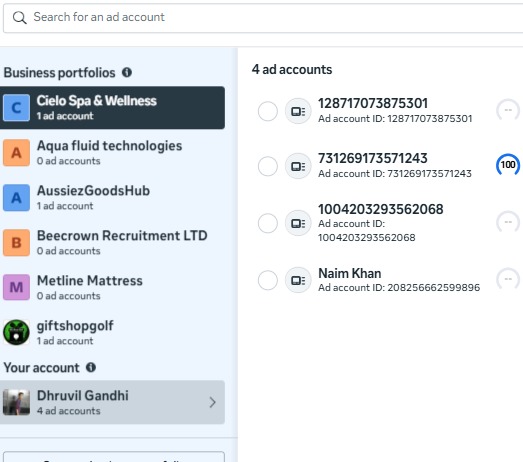Click the Business portfolios heading

click(59, 72)
